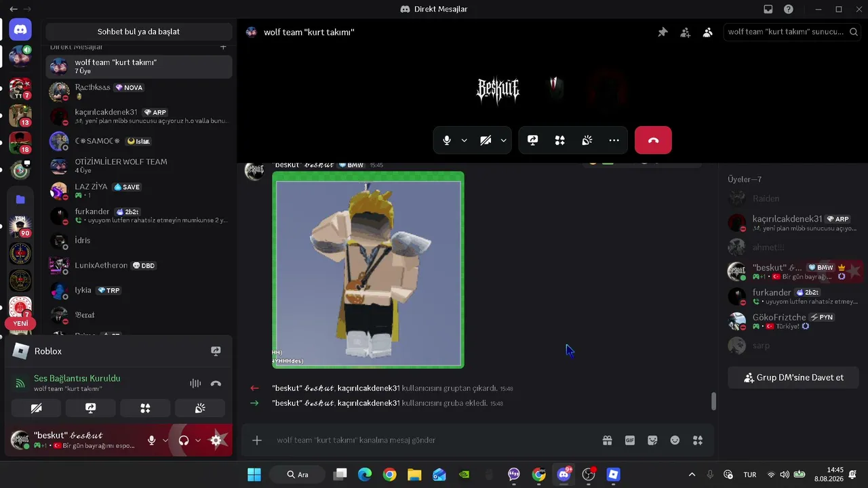
Task: Open the sticker picker
Action: 652,440
